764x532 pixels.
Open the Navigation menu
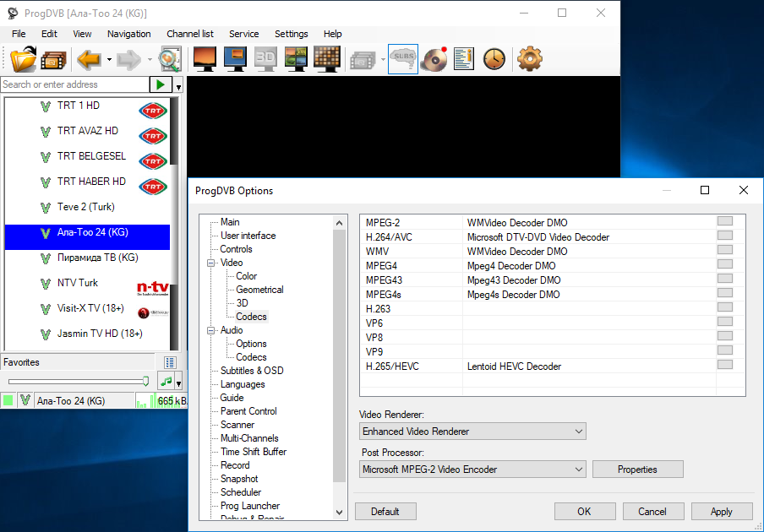(x=128, y=34)
